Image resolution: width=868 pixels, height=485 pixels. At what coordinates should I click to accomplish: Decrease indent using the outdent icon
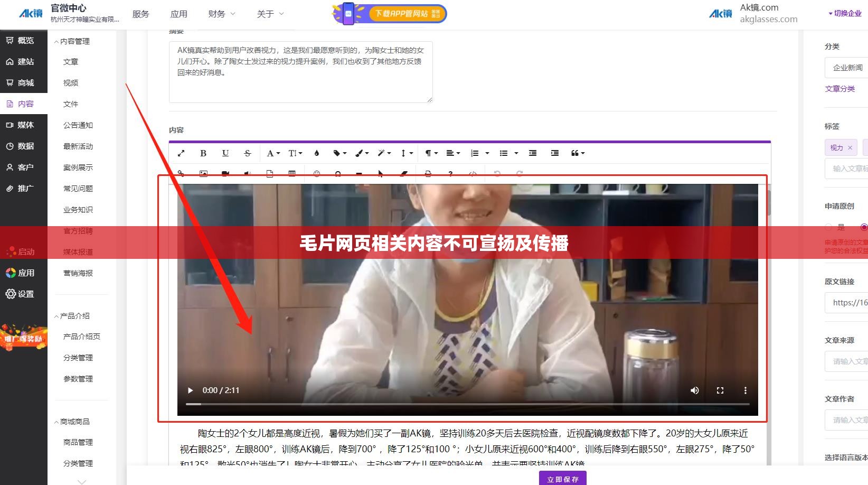coord(533,153)
